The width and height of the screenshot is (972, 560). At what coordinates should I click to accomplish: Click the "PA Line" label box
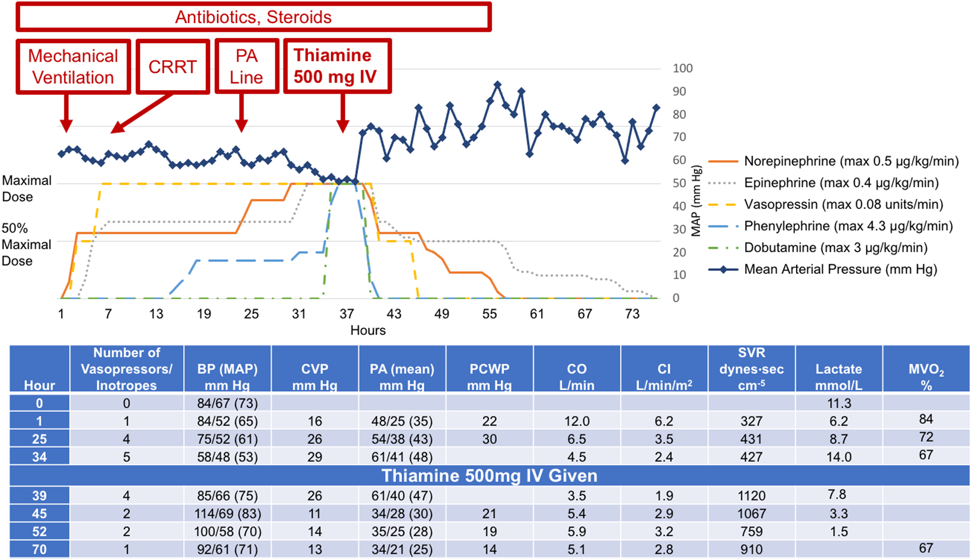pos(246,67)
